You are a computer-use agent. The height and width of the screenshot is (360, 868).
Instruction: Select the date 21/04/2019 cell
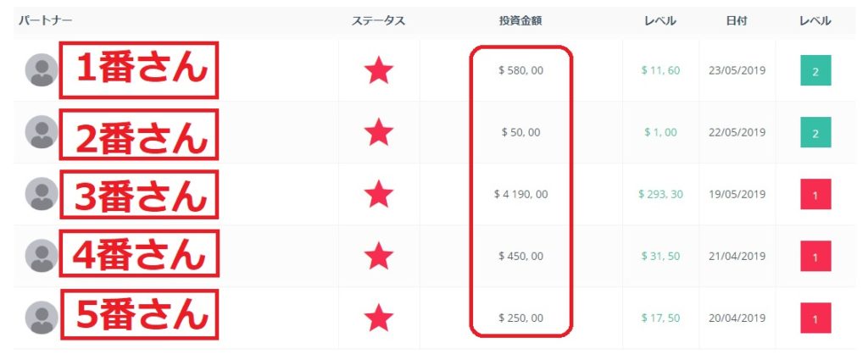click(737, 257)
